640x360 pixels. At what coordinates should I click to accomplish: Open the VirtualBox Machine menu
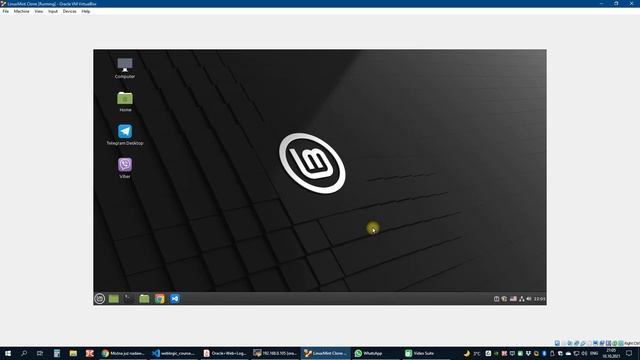pyautogui.click(x=22, y=11)
